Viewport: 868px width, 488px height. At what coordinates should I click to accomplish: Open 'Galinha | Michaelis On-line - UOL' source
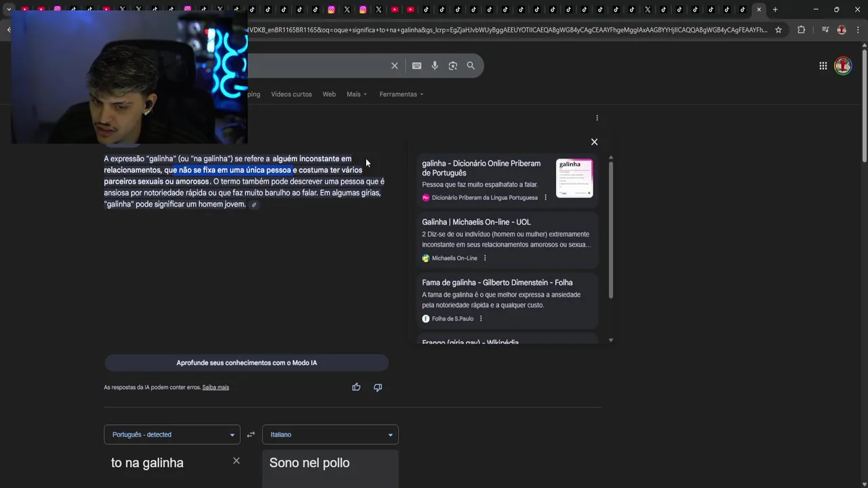pyautogui.click(x=476, y=222)
